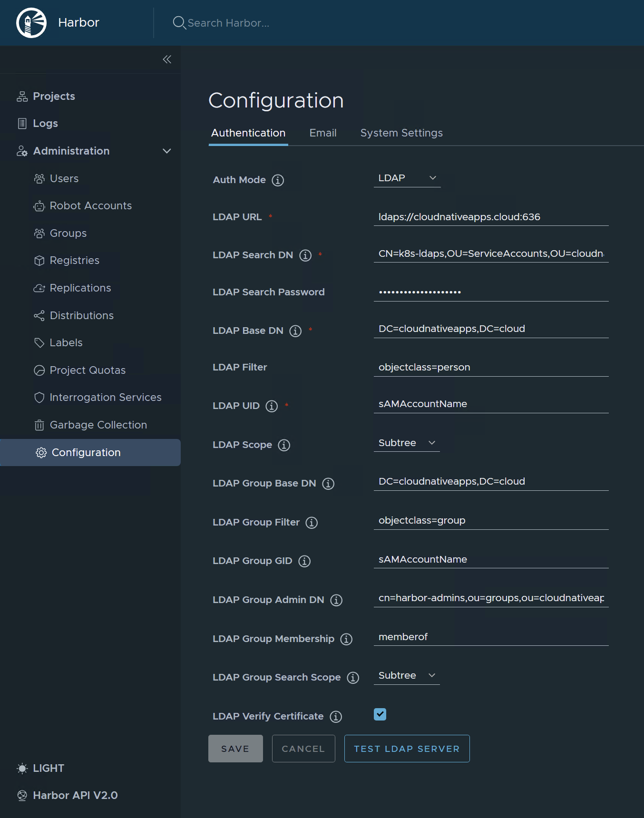644x818 pixels.
Task: Show info for Auth Mode
Action: pos(278,180)
